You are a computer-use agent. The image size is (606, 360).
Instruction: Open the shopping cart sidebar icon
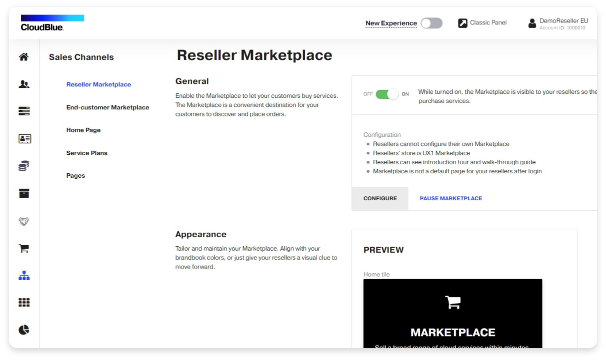(24, 248)
